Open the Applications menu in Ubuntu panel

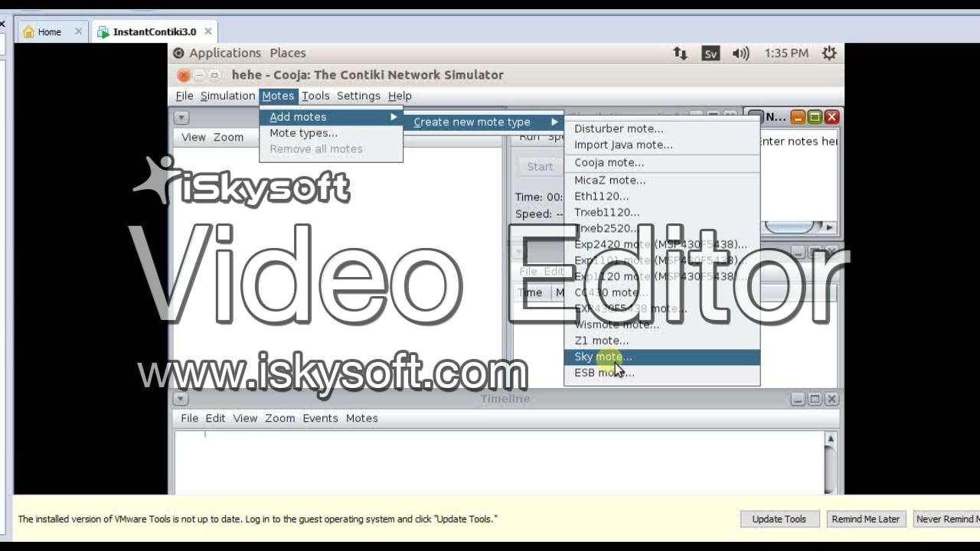click(225, 53)
